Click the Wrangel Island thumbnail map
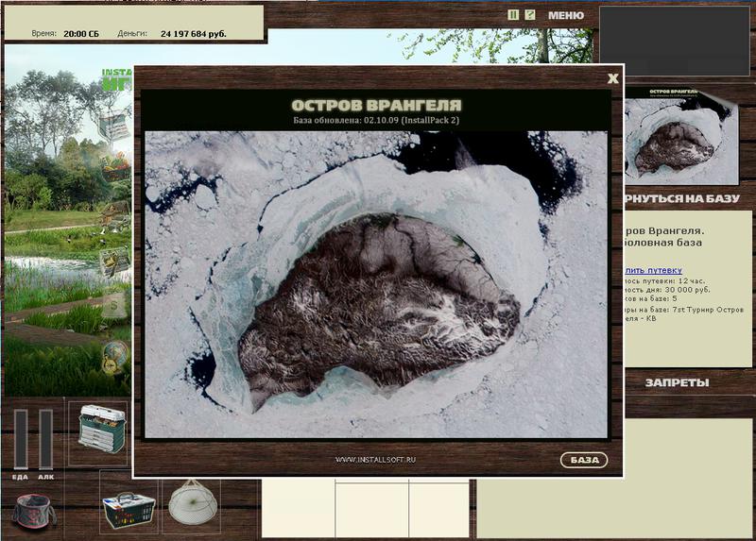The image size is (756, 541). point(681,136)
